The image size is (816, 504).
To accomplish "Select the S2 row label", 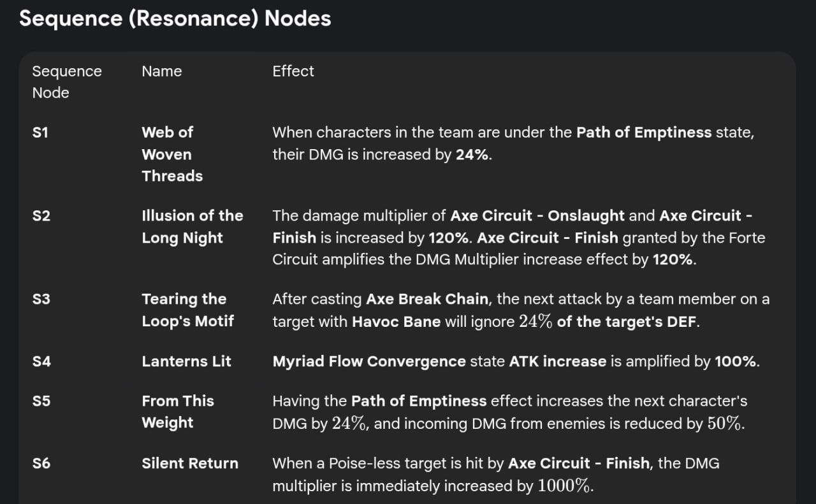I will coord(41,216).
